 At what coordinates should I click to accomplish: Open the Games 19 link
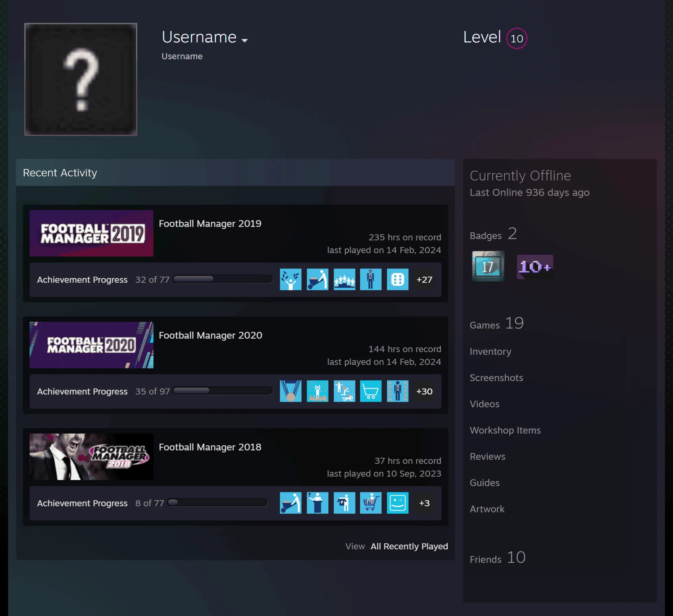pos(497,323)
